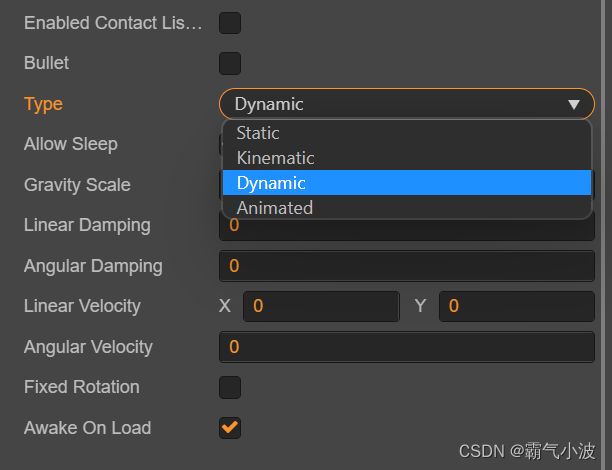
Task: Click the Fixed Rotation label
Action: click(x=82, y=387)
